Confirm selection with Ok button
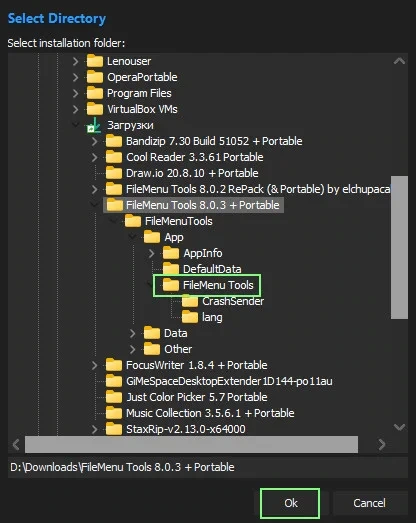The width and height of the screenshot is (416, 523). pos(290,503)
